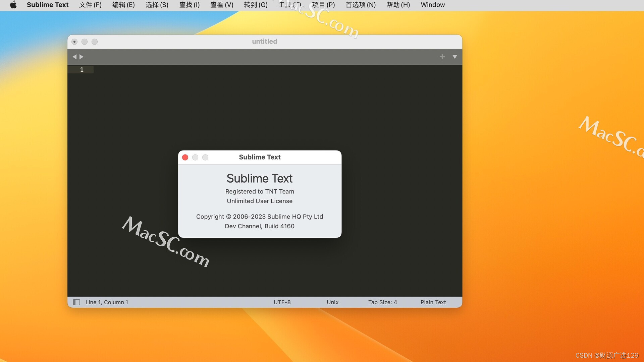The image size is (644, 362).
Task: Click the copyright 2006-2023 Sublime HQ line
Action: click(x=260, y=217)
